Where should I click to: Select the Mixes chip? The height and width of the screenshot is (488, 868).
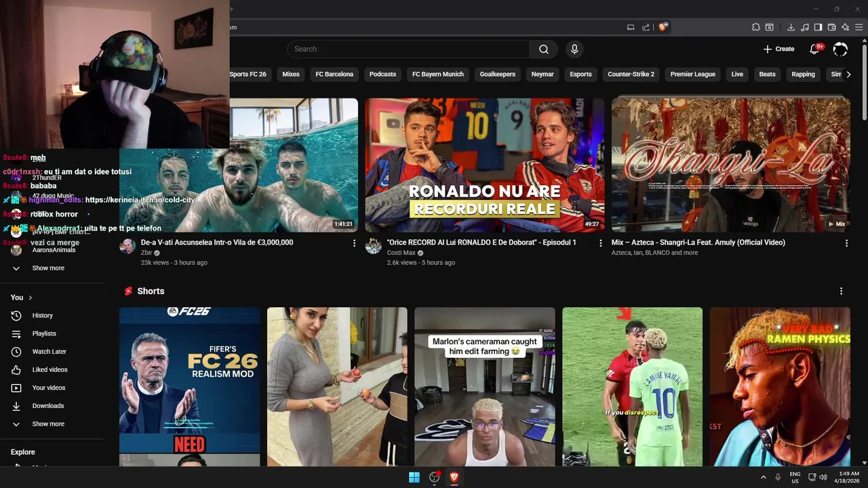pyautogui.click(x=291, y=75)
